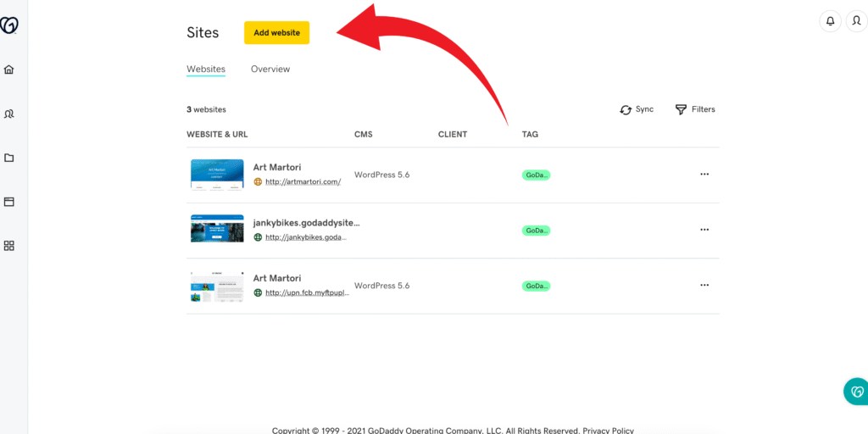
Task: Click the Sync button
Action: point(637,109)
